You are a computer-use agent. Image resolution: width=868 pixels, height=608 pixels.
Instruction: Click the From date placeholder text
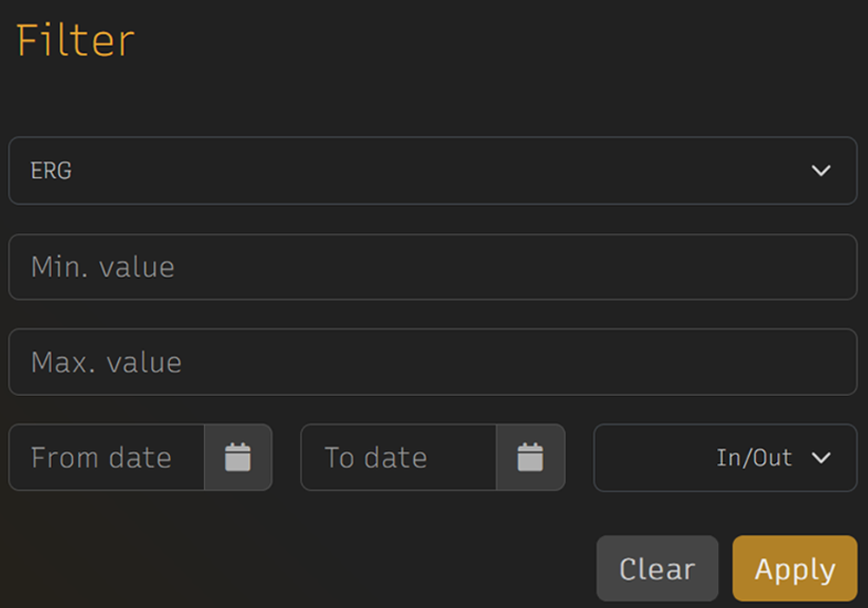point(101,457)
